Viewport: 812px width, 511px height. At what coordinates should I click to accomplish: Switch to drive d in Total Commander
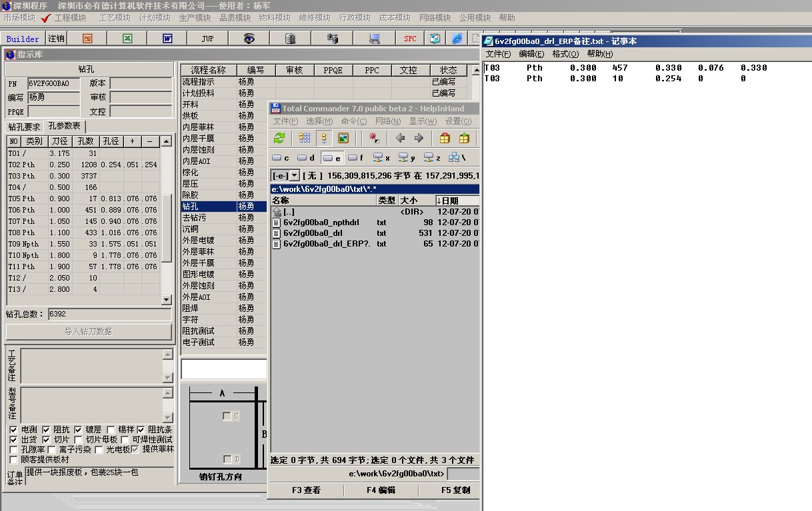(x=306, y=158)
